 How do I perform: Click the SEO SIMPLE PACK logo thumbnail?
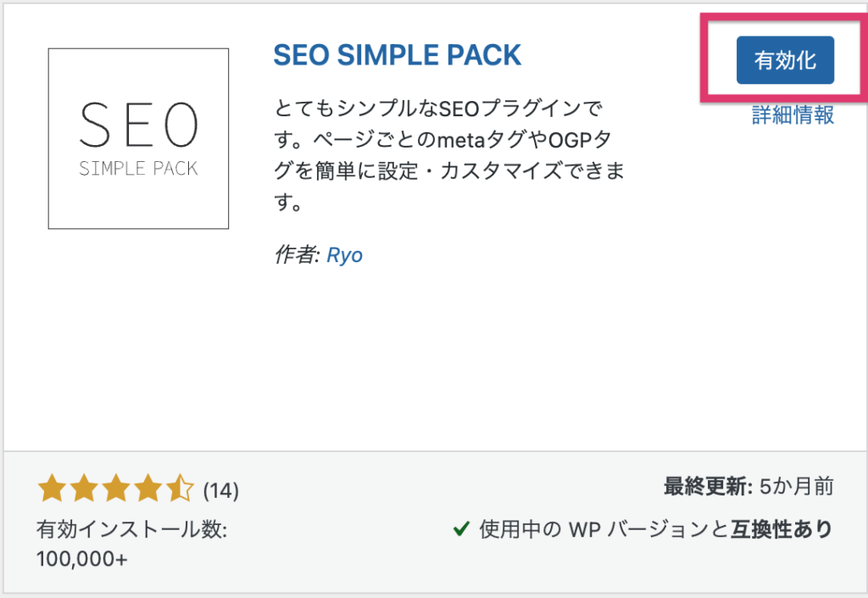138,138
